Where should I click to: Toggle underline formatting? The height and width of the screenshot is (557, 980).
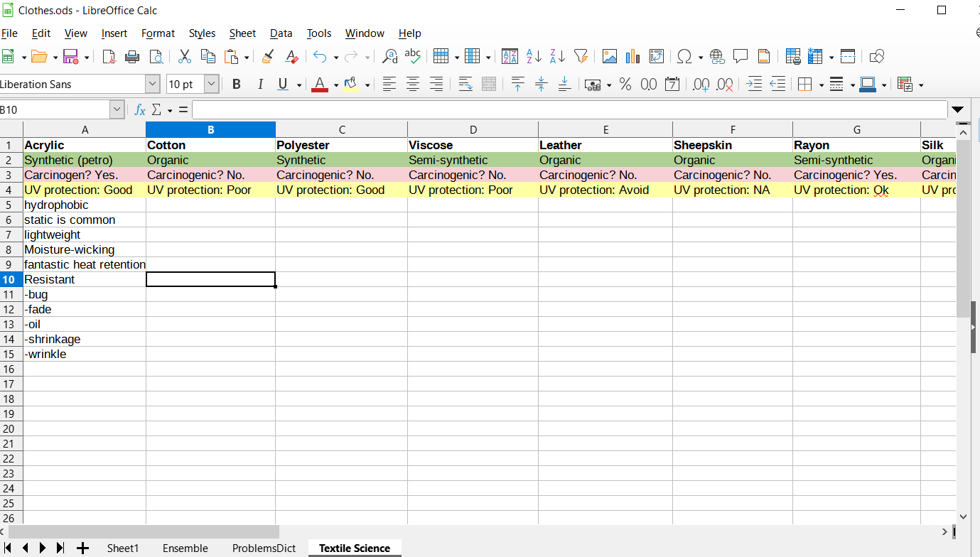283,85
